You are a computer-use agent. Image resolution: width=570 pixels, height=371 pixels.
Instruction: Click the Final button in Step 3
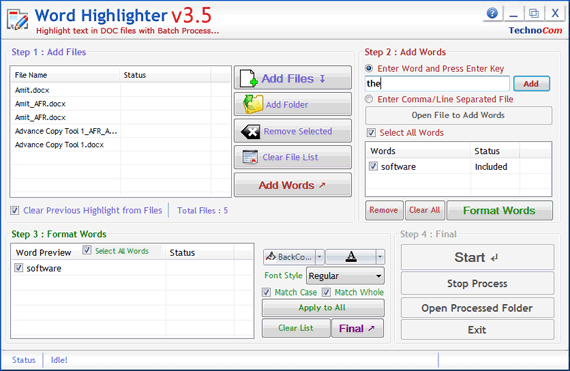[x=357, y=328]
